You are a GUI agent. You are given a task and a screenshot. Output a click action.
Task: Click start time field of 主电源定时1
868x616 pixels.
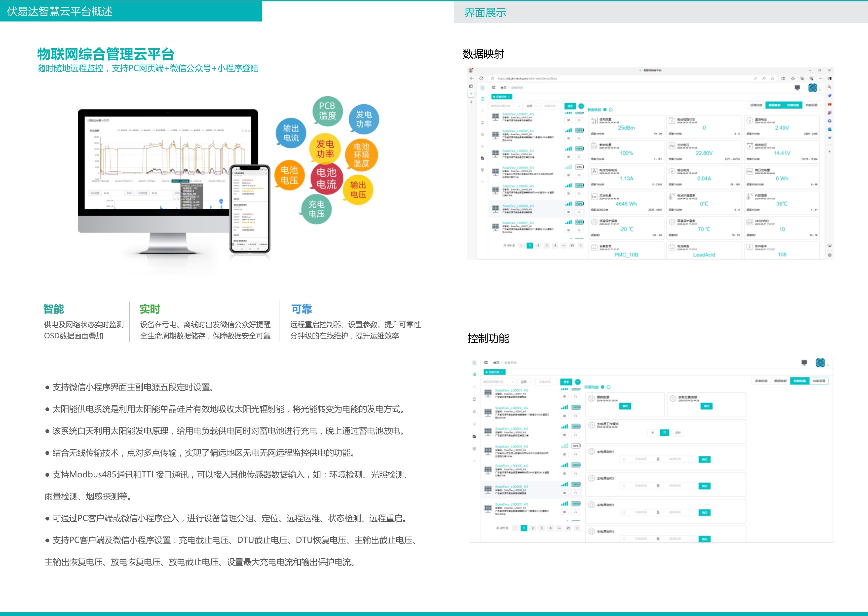pos(641,459)
